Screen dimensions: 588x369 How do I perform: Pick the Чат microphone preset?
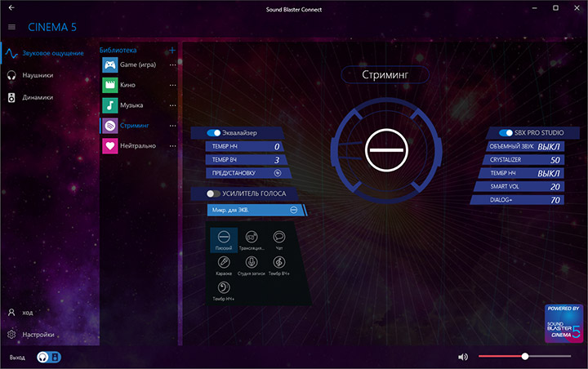pyautogui.click(x=279, y=237)
